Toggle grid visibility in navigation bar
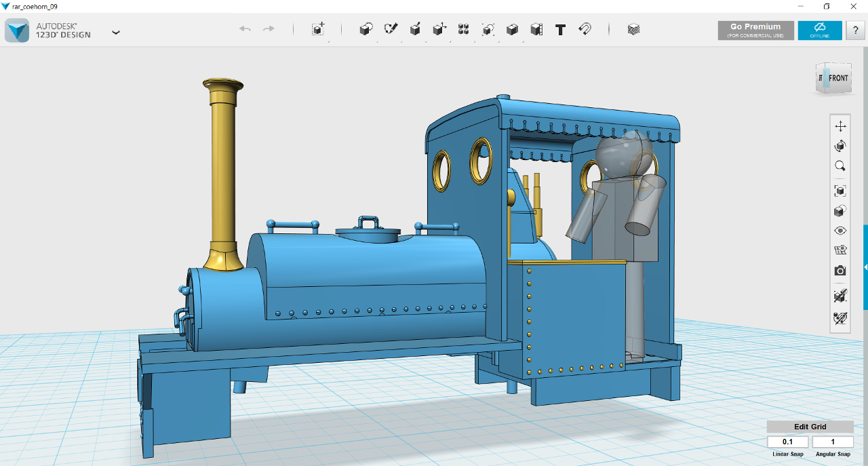 point(840,250)
